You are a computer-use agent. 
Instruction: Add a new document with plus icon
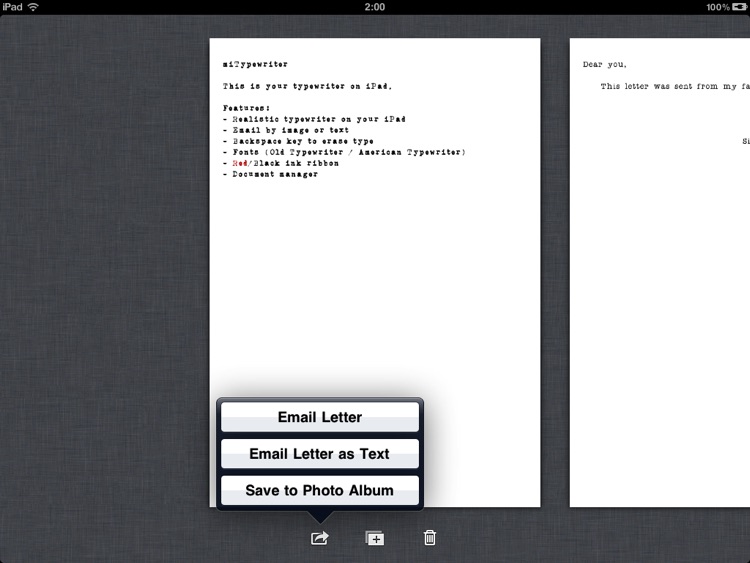point(375,538)
